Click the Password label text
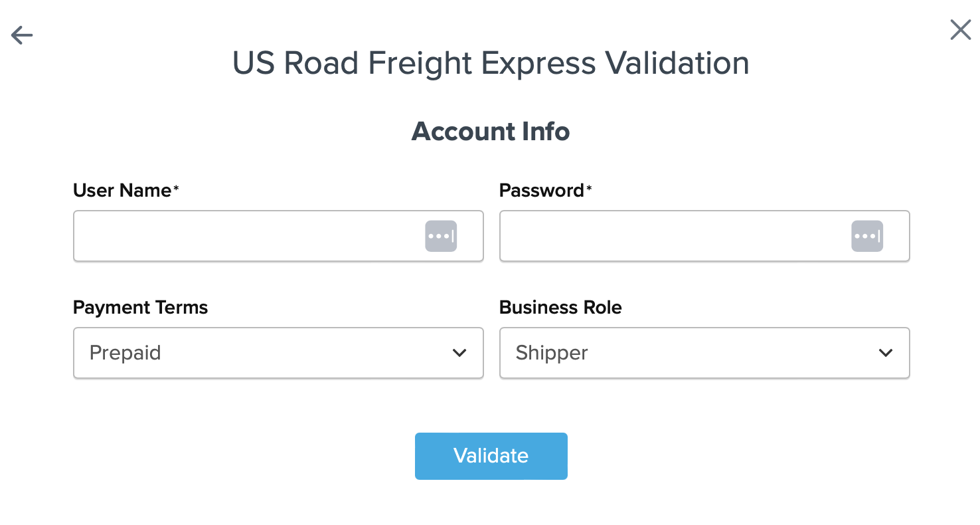The image size is (980, 525). click(541, 191)
